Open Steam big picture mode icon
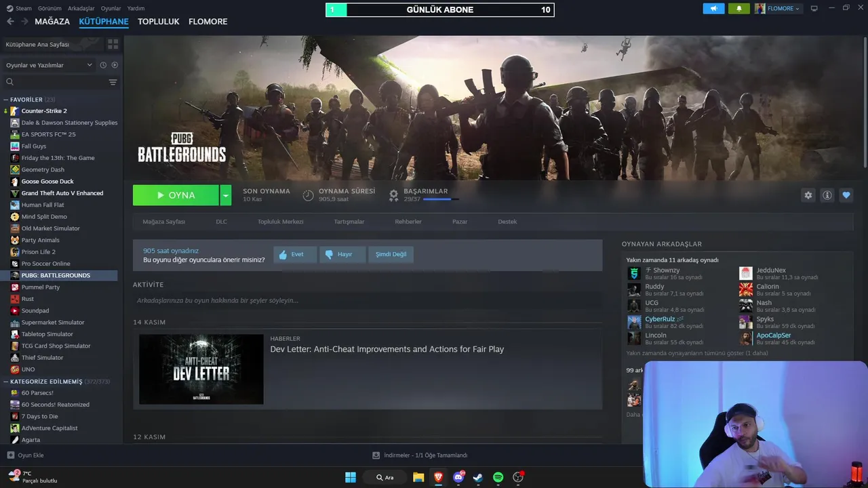The height and width of the screenshot is (488, 868). [814, 8]
